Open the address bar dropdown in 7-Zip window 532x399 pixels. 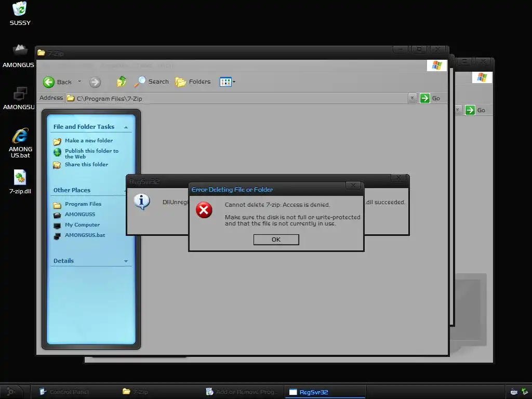(412, 98)
